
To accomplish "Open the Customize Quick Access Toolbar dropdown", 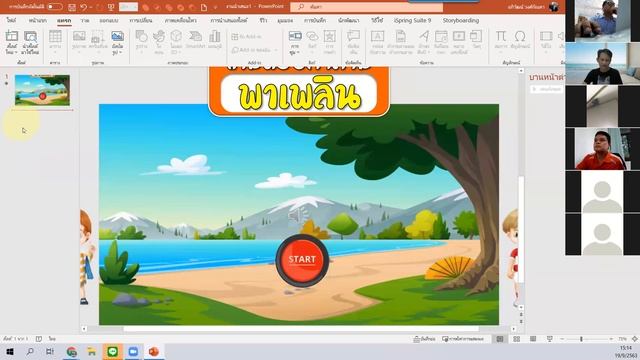I will pyautogui.click(x=215, y=7).
